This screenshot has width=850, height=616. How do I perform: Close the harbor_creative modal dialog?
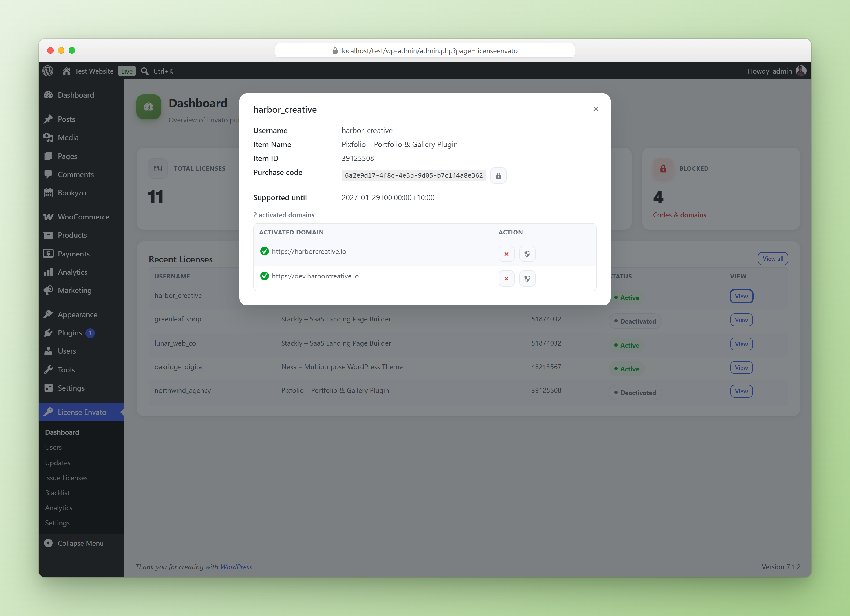[x=596, y=109]
